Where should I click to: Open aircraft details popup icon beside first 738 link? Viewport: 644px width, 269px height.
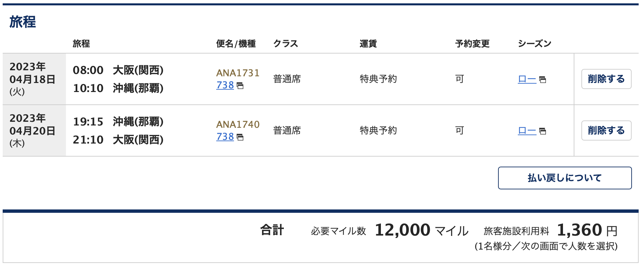(x=240, y=85)
